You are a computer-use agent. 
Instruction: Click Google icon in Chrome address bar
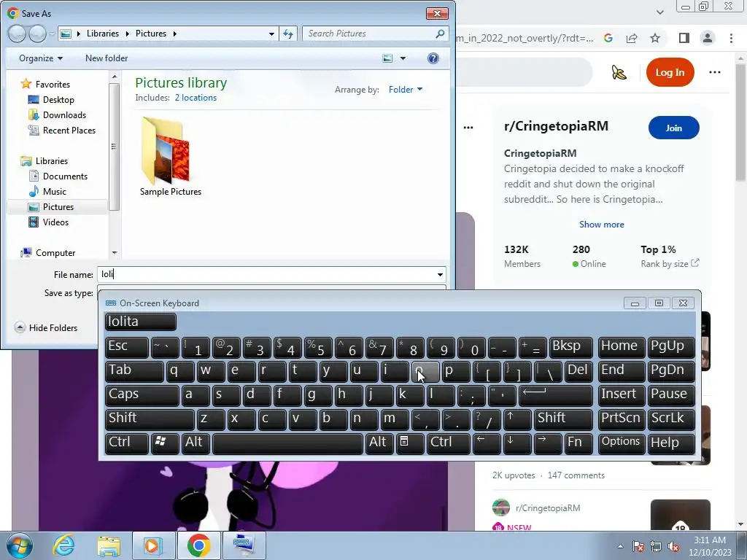point(608,38)
